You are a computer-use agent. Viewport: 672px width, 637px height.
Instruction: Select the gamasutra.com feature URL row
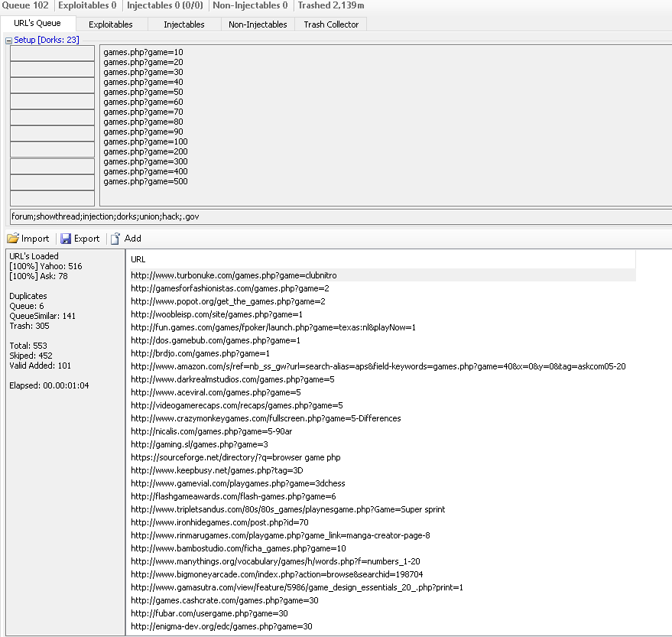(x=383, y=587)
